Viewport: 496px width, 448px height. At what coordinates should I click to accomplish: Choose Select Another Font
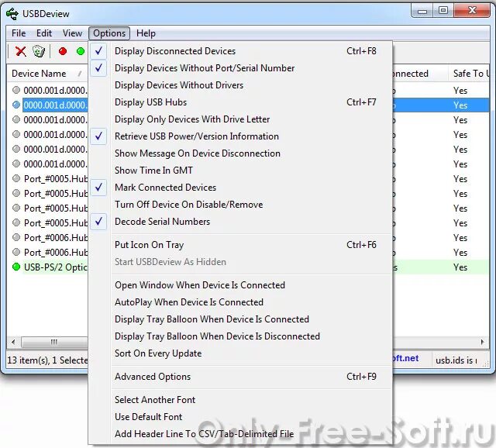point(241,400)
